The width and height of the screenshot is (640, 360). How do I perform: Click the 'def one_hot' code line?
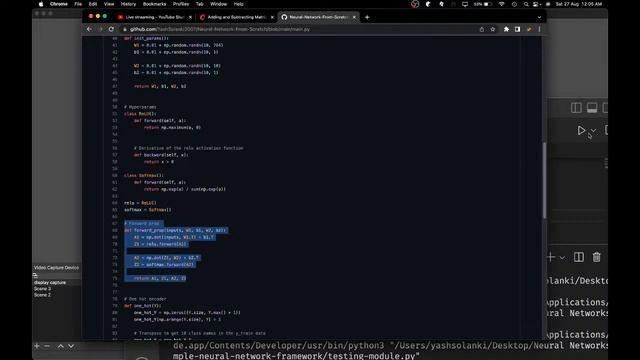tap(143, 306)
